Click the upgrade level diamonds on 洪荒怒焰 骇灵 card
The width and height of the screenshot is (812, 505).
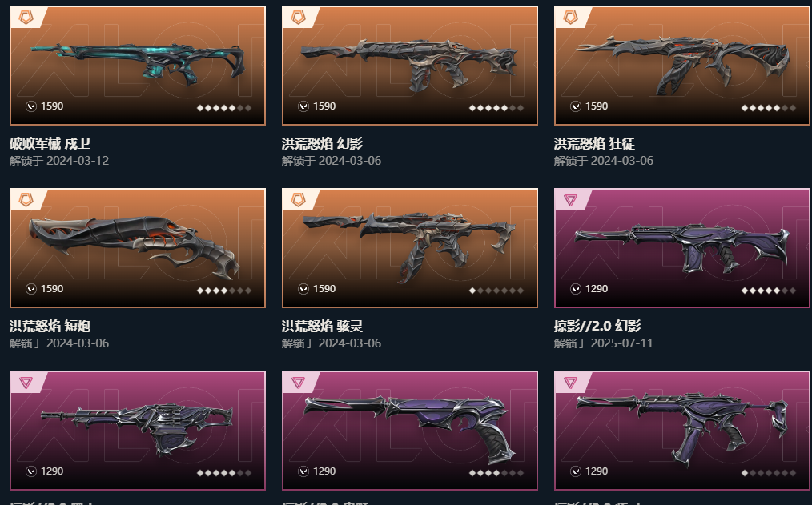pos(496,291)
